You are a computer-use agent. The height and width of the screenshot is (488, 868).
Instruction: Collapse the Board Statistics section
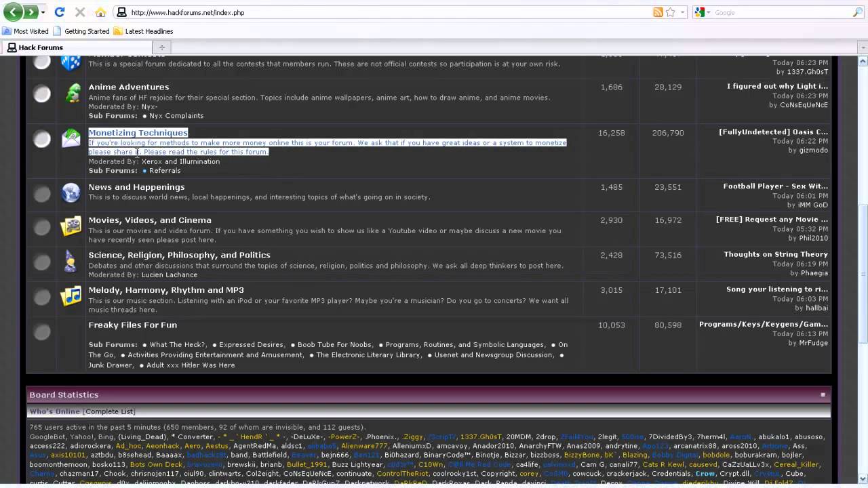[823, 394]
